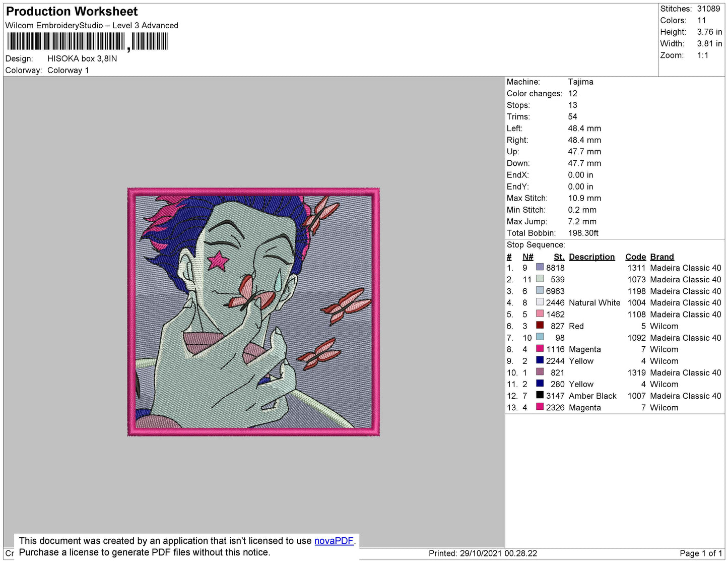This screenshot has width=728, height=563.
Task: Select the Min Stitch value '0.2 mm'
Action: click(582, 210)
